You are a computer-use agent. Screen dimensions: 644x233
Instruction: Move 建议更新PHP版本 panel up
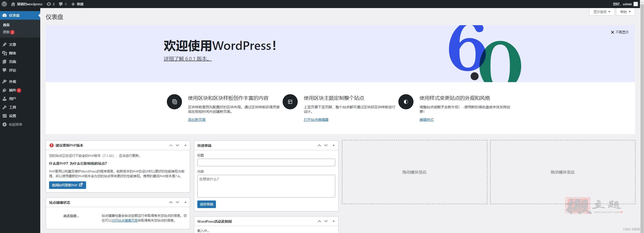[171, 145]
